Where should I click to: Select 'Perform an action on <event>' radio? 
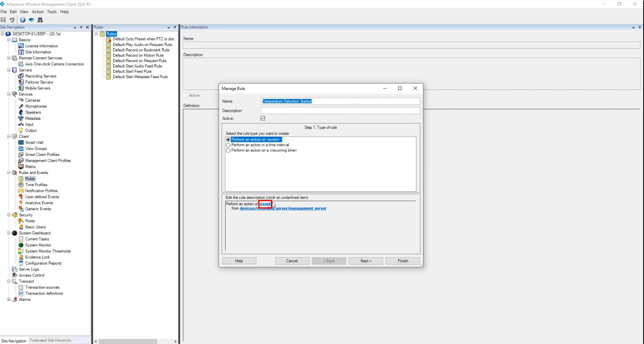click(228, 139)
